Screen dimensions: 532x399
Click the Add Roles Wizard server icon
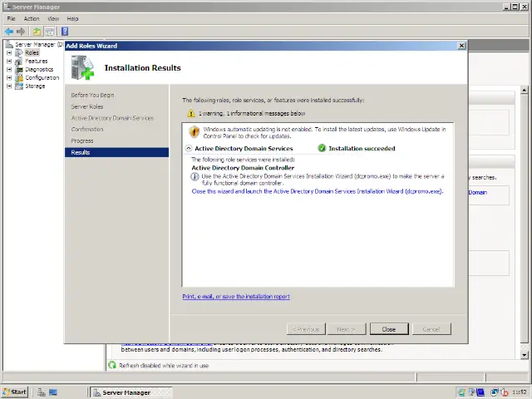coord(82,67)
